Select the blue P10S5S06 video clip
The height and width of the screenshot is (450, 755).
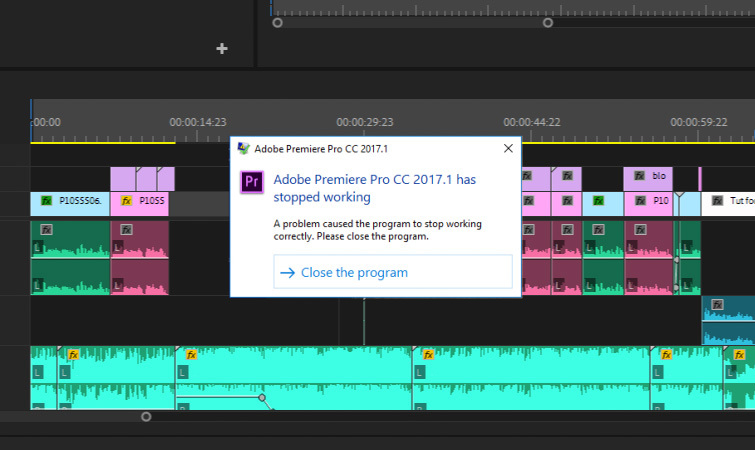(70, 204)
